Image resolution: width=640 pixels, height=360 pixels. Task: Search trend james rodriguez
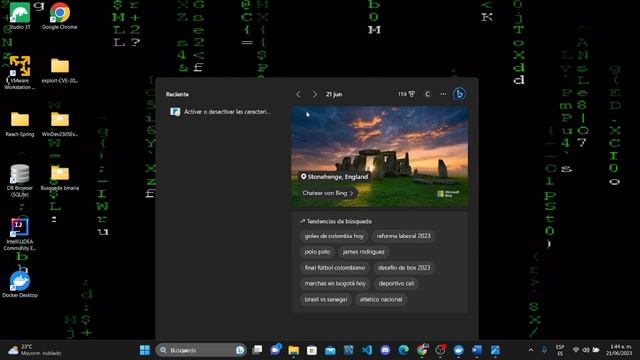coord(363,252)
